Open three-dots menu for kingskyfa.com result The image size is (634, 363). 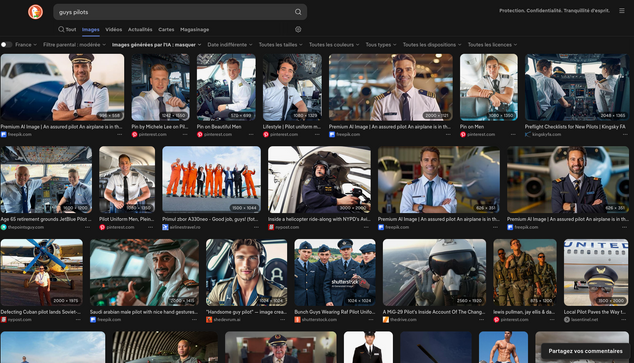[x=625, y=135]
